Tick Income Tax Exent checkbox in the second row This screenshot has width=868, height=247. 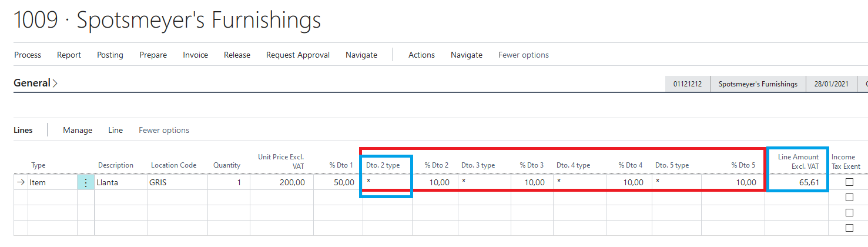[849, 198]
